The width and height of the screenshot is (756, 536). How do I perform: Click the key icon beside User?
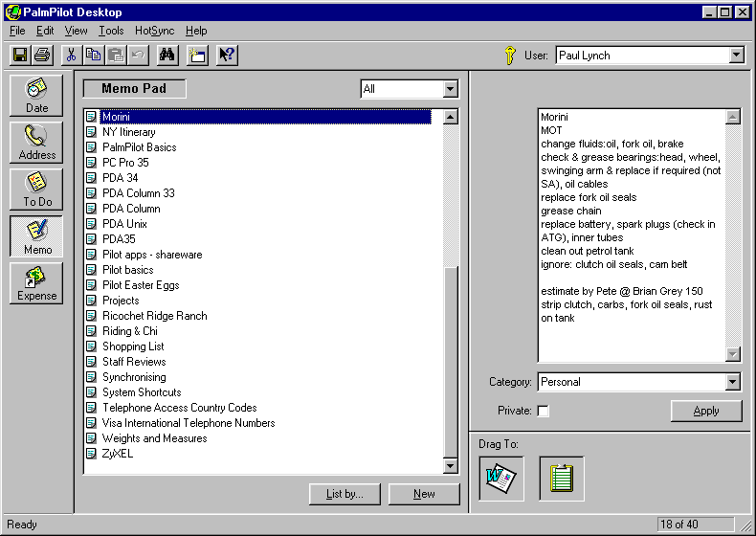coord(510,56)
